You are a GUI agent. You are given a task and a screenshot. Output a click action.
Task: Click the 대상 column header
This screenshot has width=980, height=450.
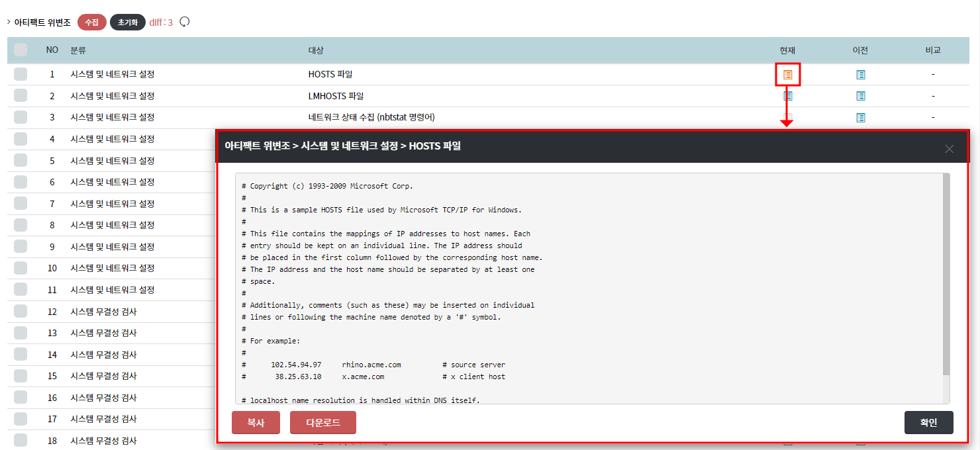(316, 50)
